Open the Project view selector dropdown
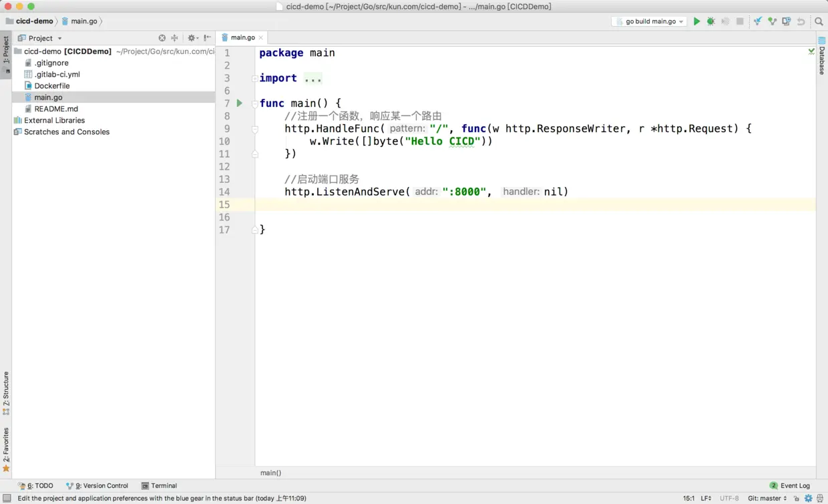The width and height of the screenshot is (828, 504). [41, 38]
